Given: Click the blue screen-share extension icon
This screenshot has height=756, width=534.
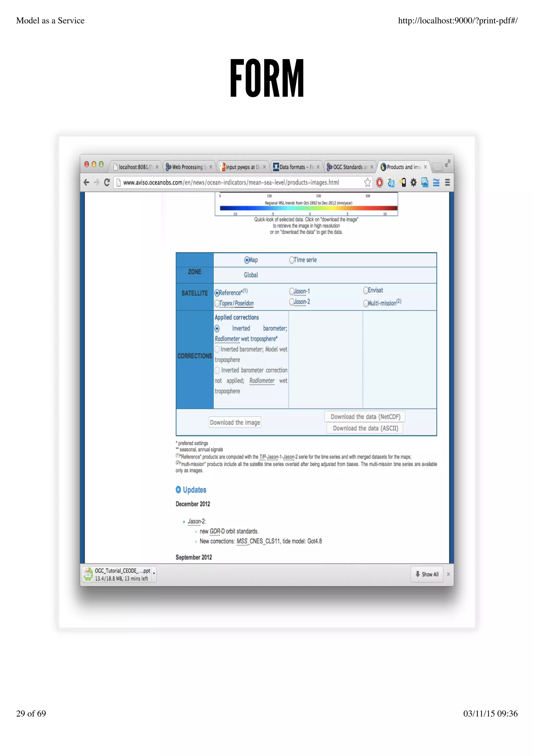Looking at the screenshot, I should click(425, 182).
